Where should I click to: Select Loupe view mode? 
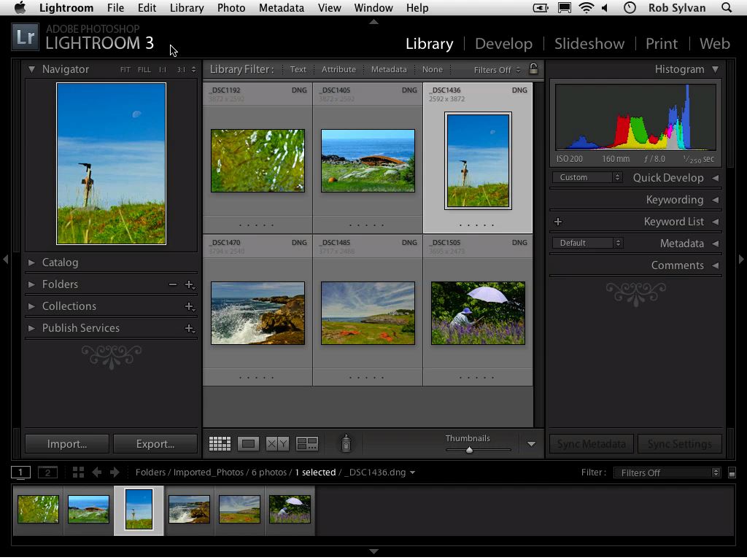coord(248,443)
